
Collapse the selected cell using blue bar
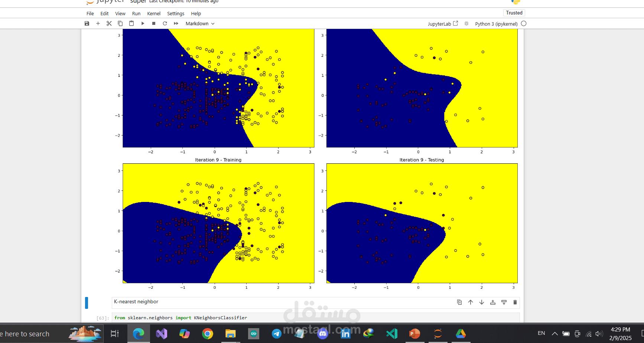coord(87,303)
